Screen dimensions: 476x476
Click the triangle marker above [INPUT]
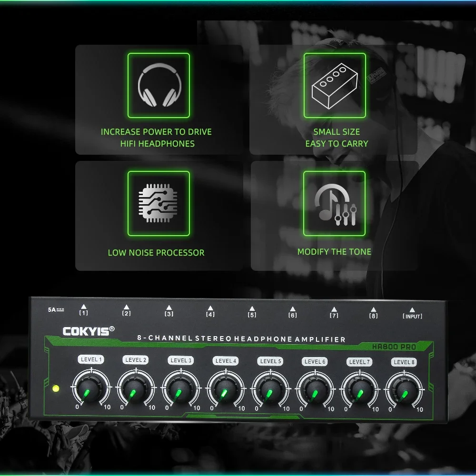pos(412,310)
